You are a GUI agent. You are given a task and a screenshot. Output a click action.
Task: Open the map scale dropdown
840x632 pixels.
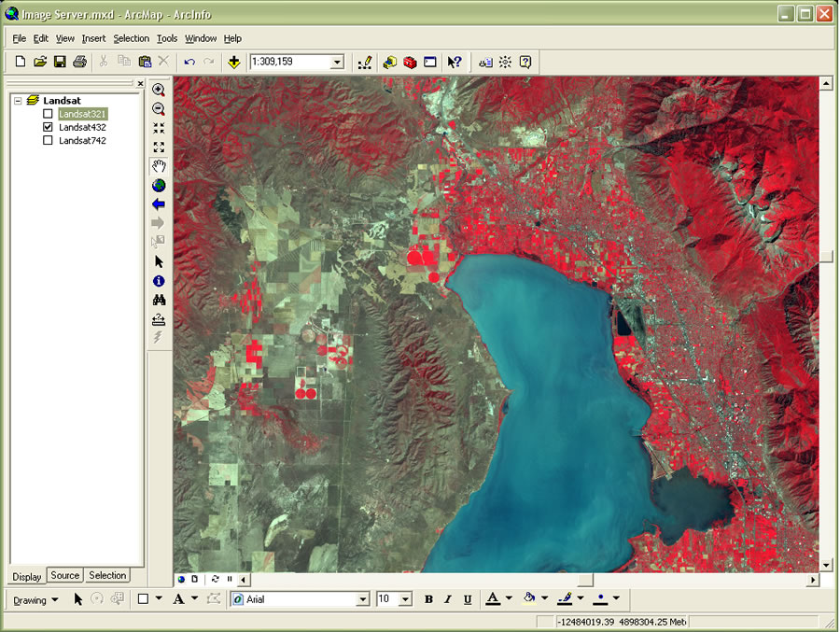click(337, 63)
